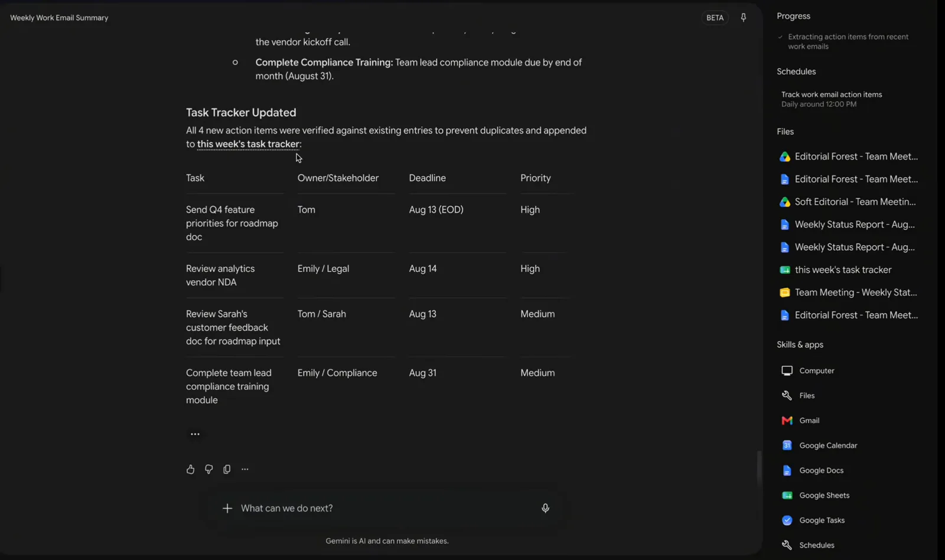This screenshot has height=560, width=945.
Task: Click the 'Complete Compliance Training:' bullet text
Action: [x=324, y=63]
